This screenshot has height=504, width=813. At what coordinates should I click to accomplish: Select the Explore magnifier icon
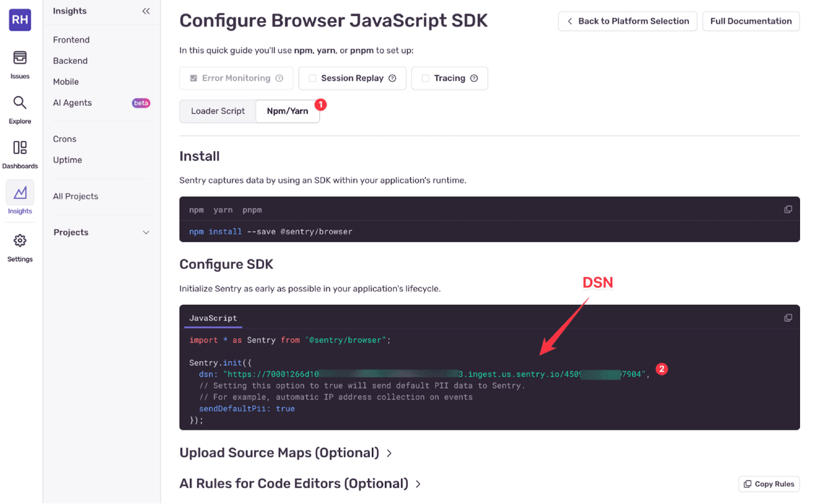coord(20,106)
